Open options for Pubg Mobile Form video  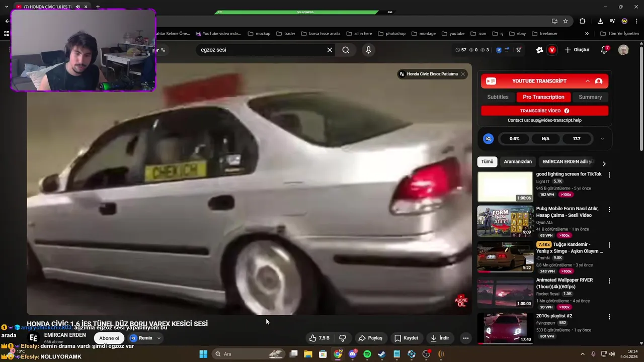click(609, 209)
